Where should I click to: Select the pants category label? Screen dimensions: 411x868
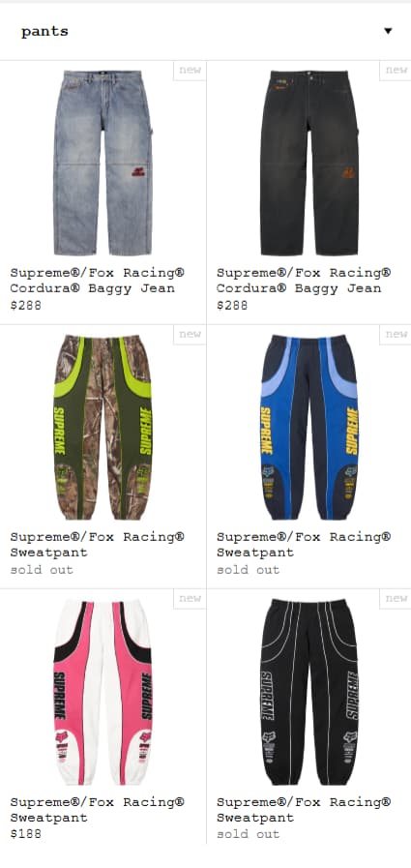(x=44, y=31)
